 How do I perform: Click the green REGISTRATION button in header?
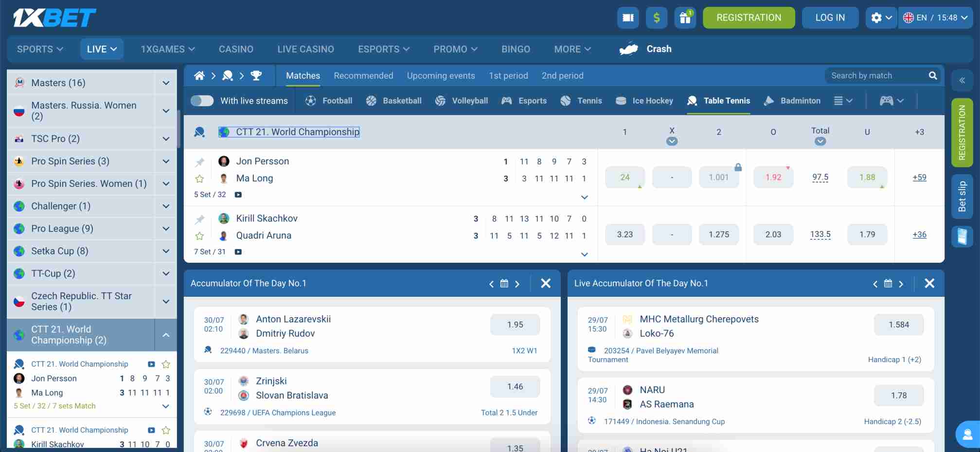click(749, 18)
